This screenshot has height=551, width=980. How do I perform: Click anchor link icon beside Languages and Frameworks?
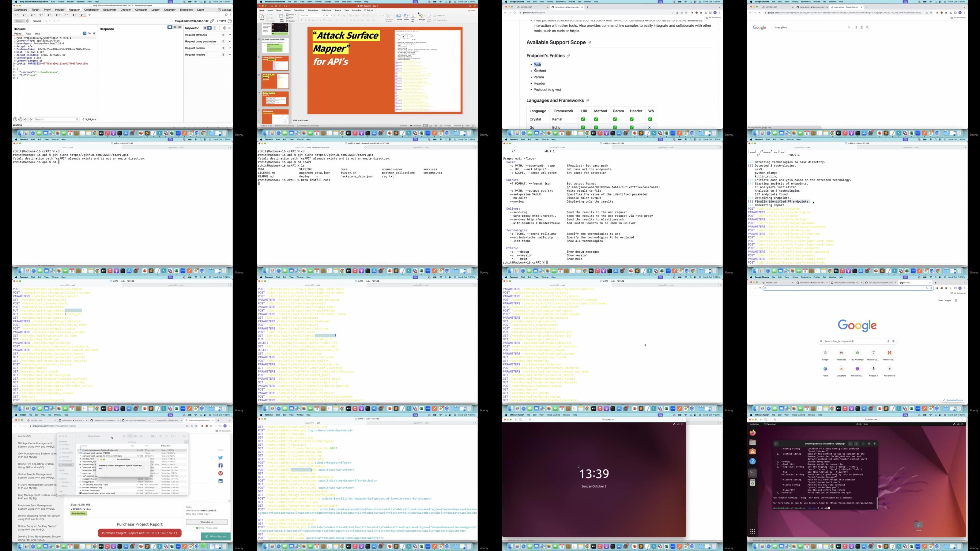click(587, 101)
